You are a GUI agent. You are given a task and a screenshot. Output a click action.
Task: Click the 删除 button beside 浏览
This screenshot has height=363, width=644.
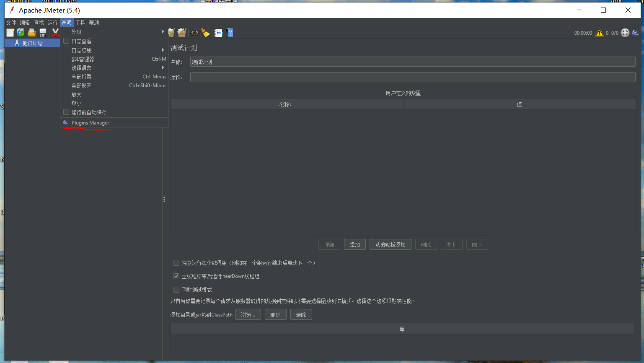pyautogui.click(x=276, y=315)
